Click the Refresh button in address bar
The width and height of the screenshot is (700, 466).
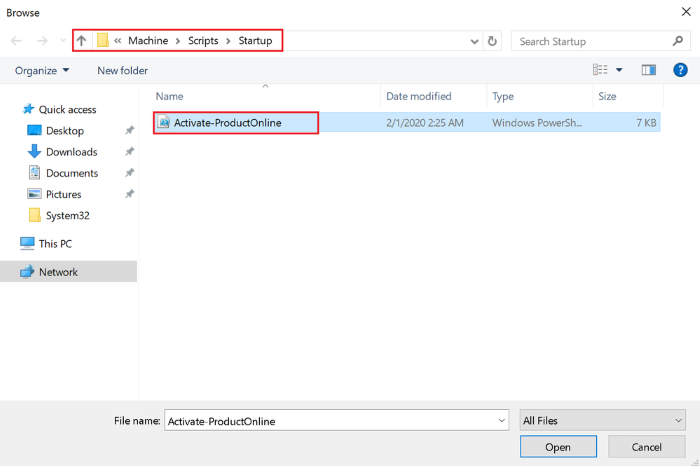492,41
